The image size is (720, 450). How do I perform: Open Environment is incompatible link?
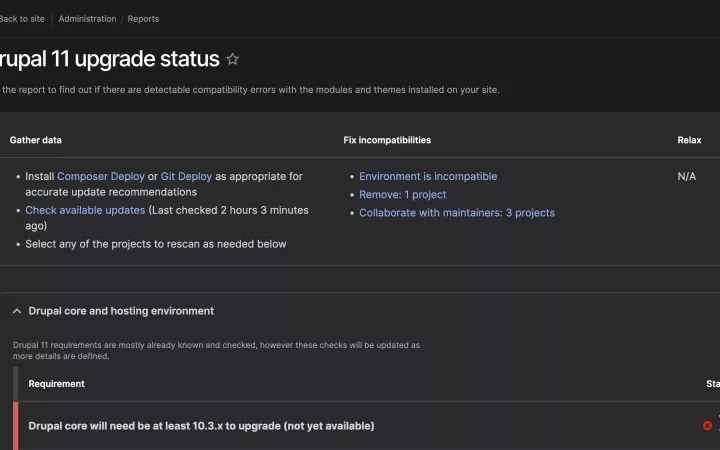point(428,176)
